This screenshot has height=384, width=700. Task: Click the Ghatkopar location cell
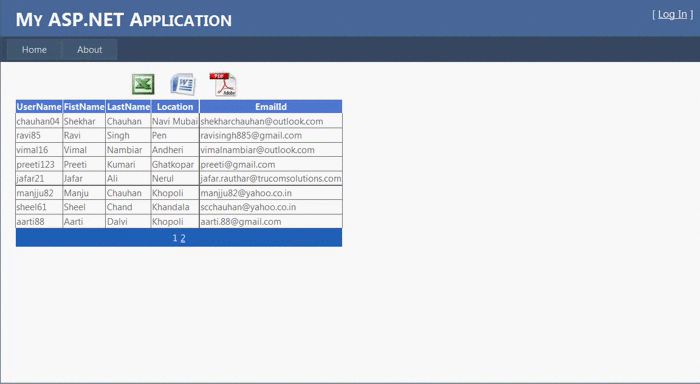[x=175, y=164]
